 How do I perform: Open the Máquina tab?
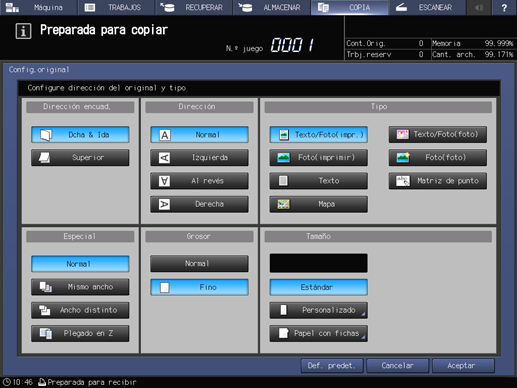(39, 7)
